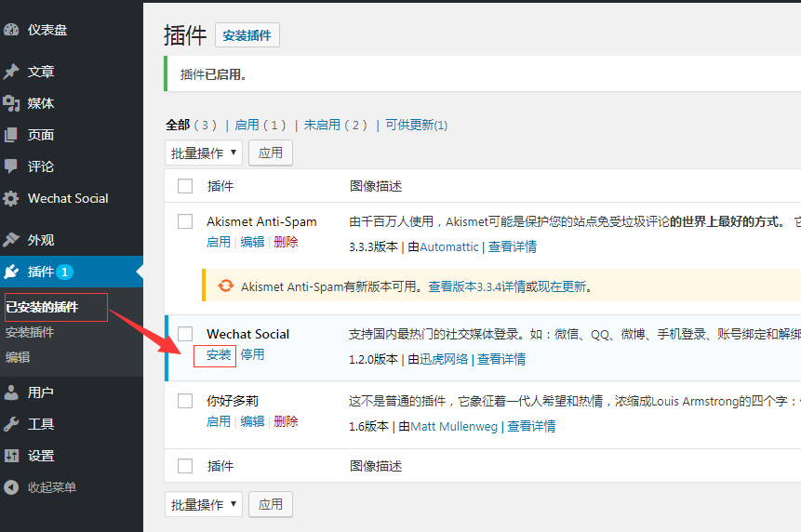
Task: Toggle the select-all checkbox in table footer
Action: pos(185,466)
